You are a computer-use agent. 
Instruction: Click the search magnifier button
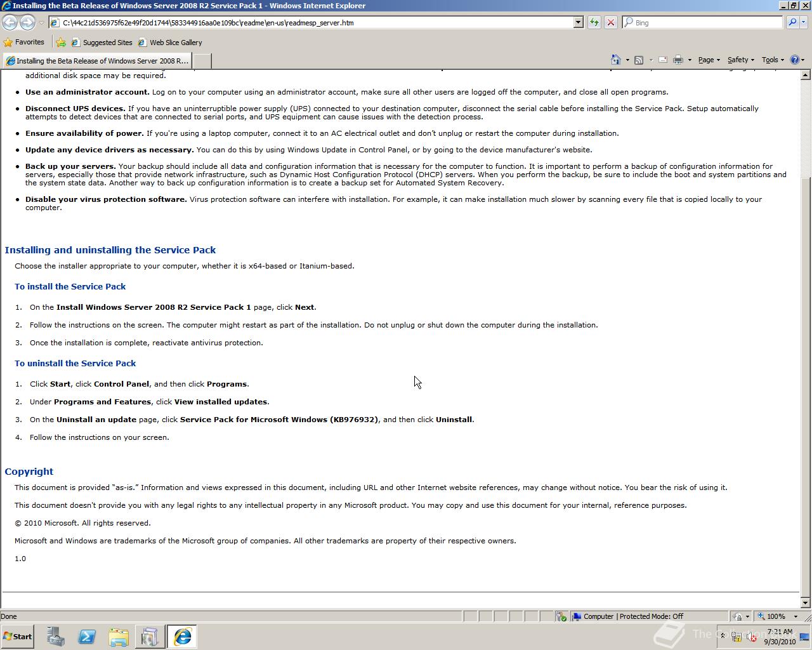pyautogui.click(x=792, y=22)
